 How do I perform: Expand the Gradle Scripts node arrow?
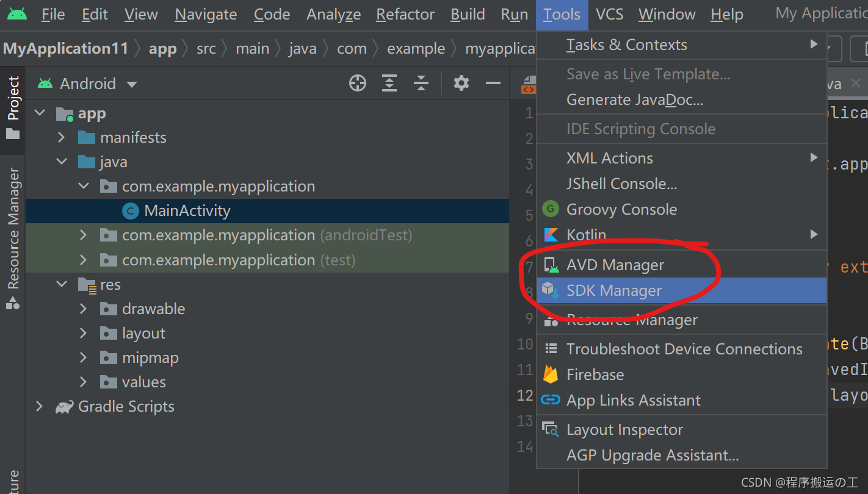[x=40, y=407]
